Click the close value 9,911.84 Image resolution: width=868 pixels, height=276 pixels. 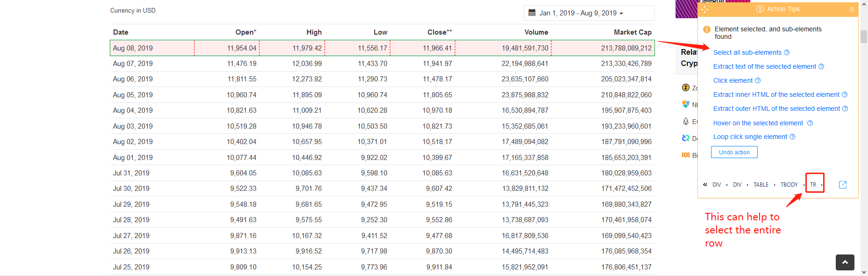(x=439, y=267)
